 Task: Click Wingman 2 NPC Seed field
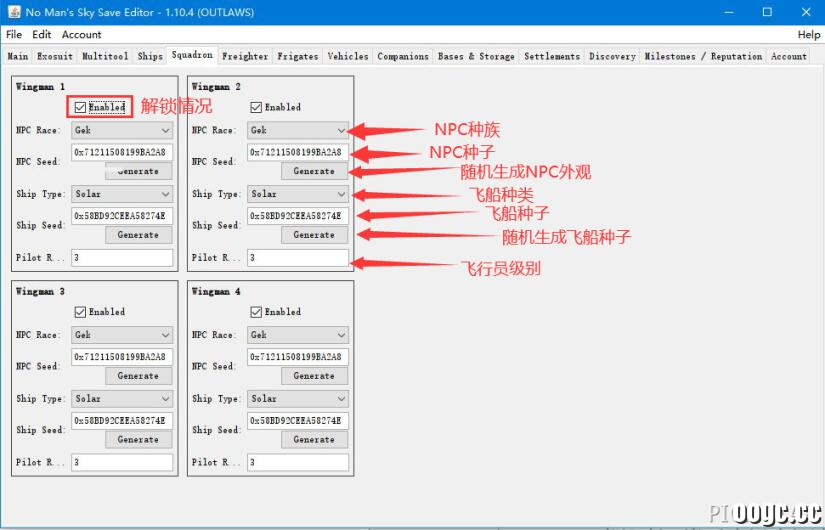297,153
